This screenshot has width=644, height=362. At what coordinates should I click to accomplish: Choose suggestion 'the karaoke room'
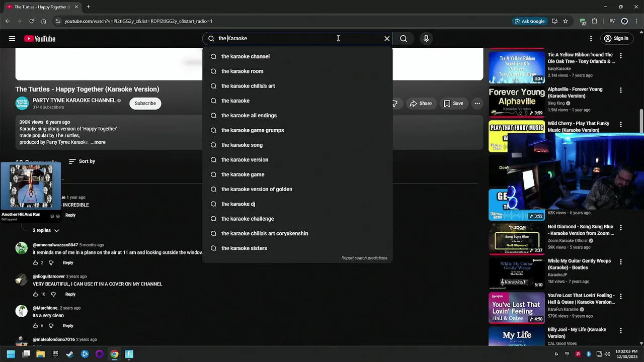coord(297,71)
